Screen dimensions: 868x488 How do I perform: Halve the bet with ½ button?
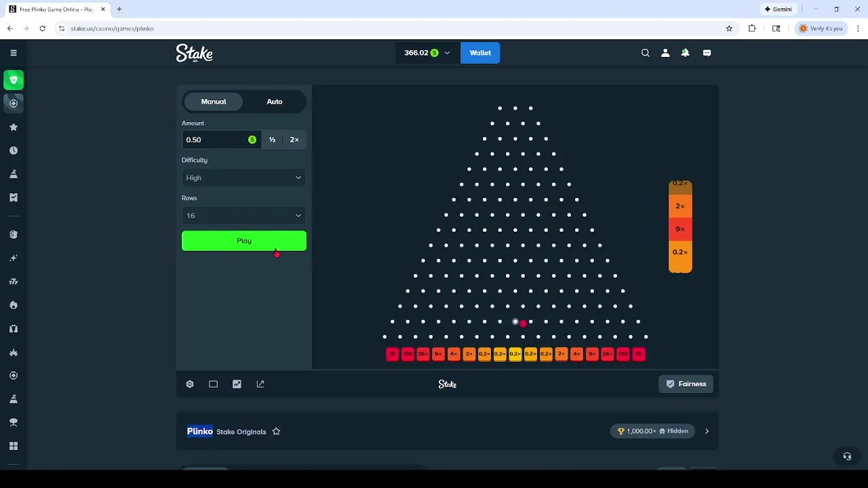(x=272, y=140)
